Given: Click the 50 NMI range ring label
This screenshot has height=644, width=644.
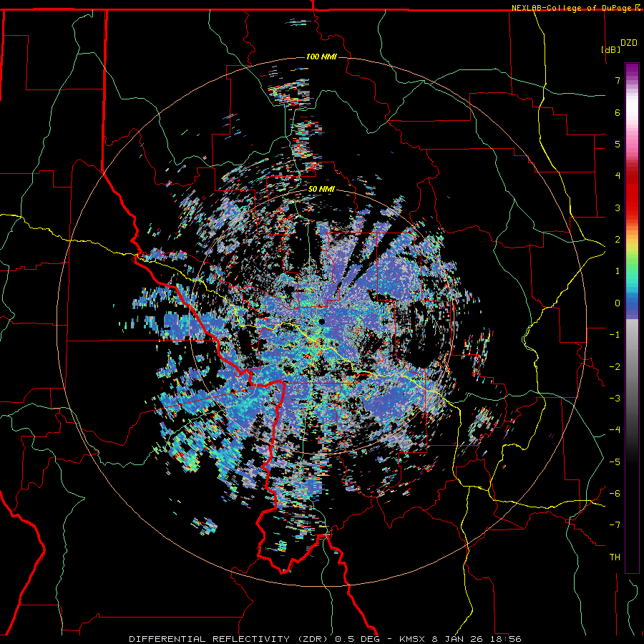Looking at the screenshot, I should click(x=321, y=190).
